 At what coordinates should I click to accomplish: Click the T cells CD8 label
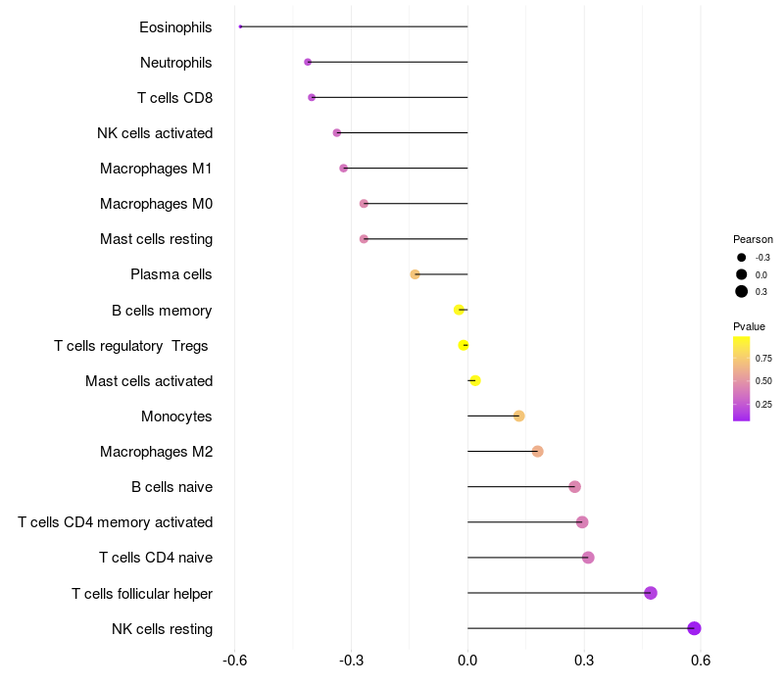pyautogui.click(x=175, y=98)
